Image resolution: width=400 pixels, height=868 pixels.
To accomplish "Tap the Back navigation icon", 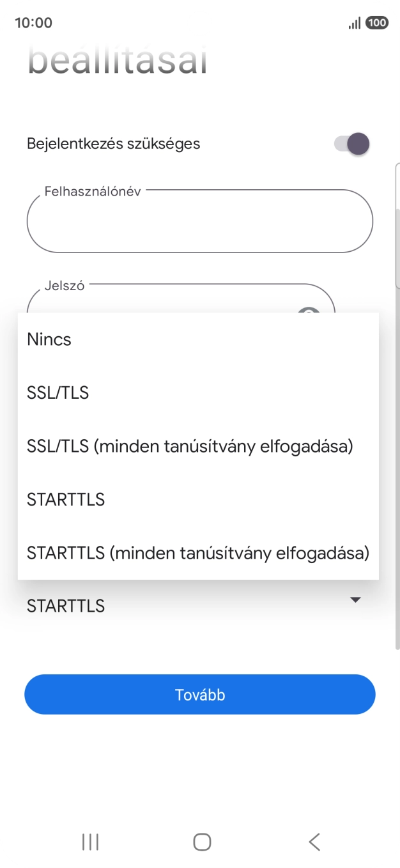I will point(312,842).
